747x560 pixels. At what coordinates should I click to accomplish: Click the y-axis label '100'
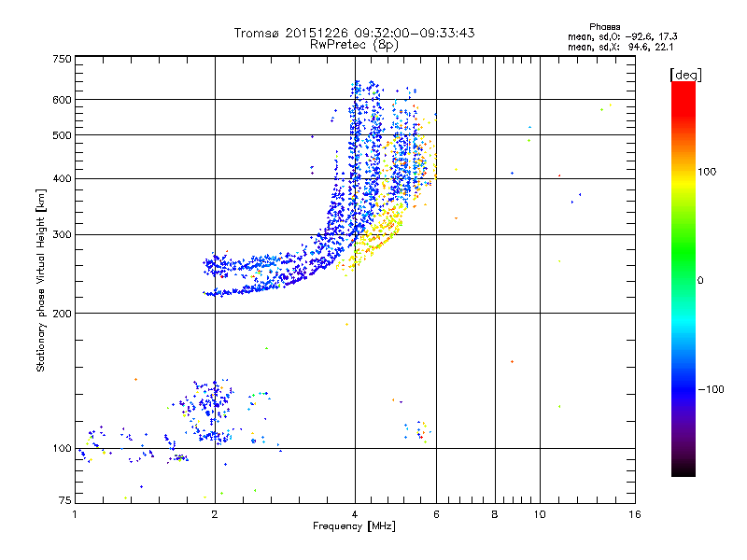[x=62, y=449]
